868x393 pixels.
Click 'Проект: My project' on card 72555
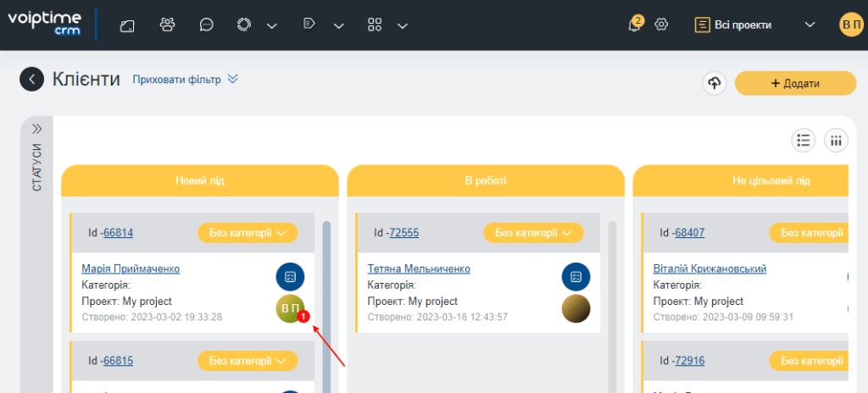point(413,302)
